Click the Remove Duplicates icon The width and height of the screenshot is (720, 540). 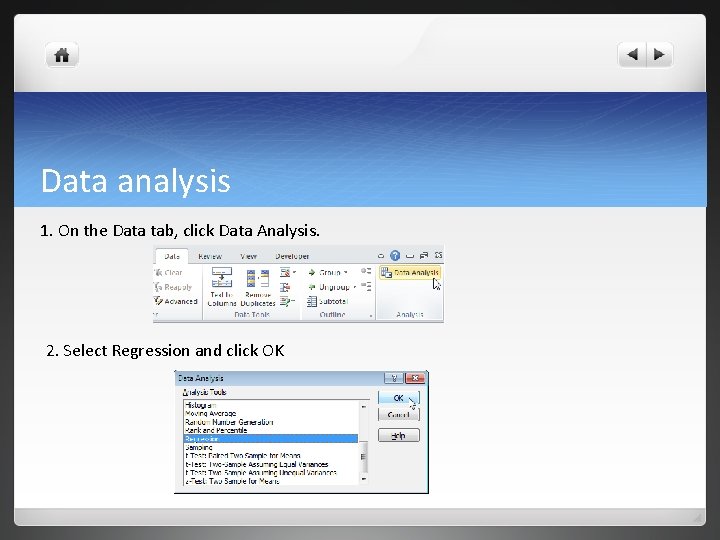[x=258, y=279]
